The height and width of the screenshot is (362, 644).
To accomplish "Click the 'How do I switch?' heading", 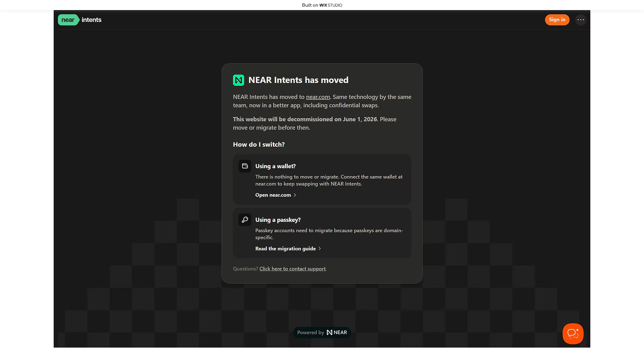I will pyautogui.click(x=259, y=144).
